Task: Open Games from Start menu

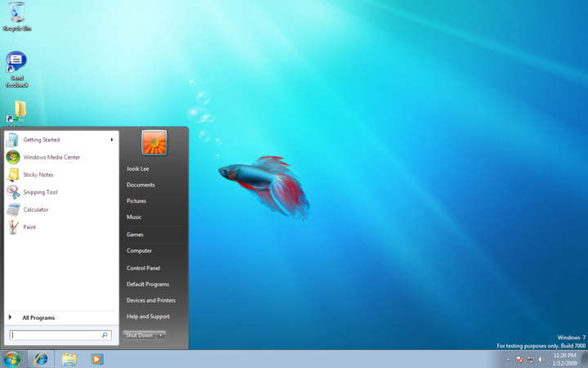Action: click(x=135, y=235)
